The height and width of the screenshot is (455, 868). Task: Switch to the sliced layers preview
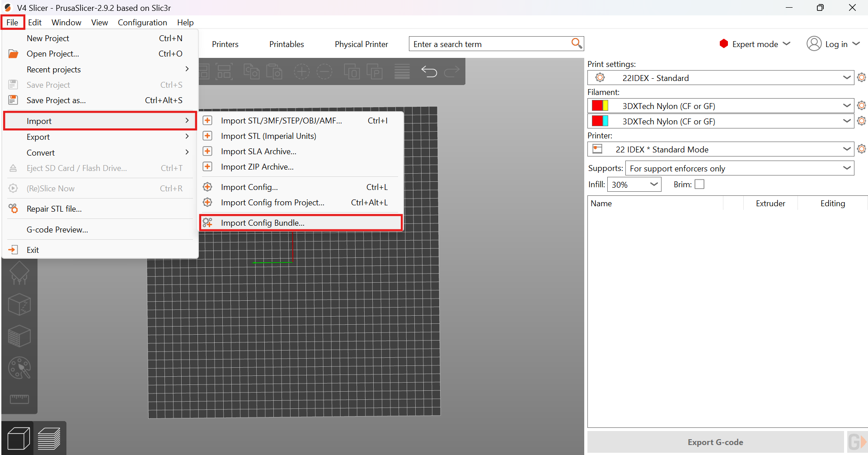coord(49,438)
